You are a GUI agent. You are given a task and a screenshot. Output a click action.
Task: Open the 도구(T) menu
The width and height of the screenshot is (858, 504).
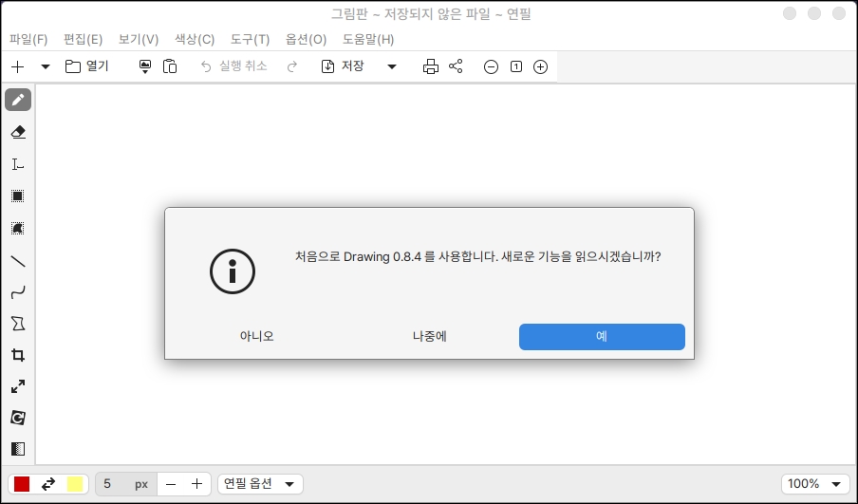249,39
